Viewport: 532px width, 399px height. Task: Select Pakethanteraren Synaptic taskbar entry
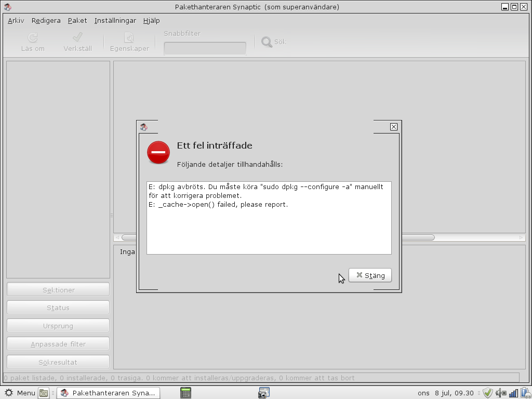click(108, 393)
